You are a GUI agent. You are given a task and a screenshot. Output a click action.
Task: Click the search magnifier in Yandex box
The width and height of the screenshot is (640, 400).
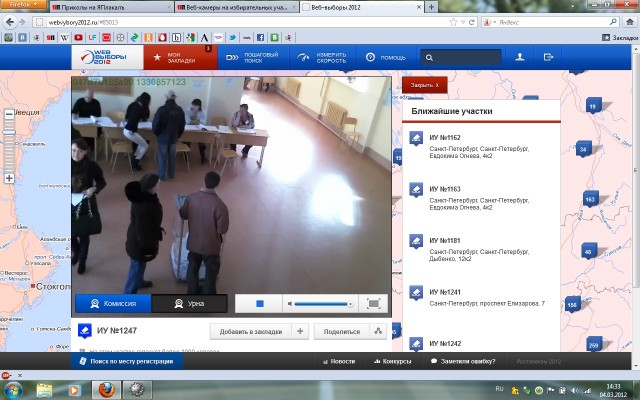613,22
